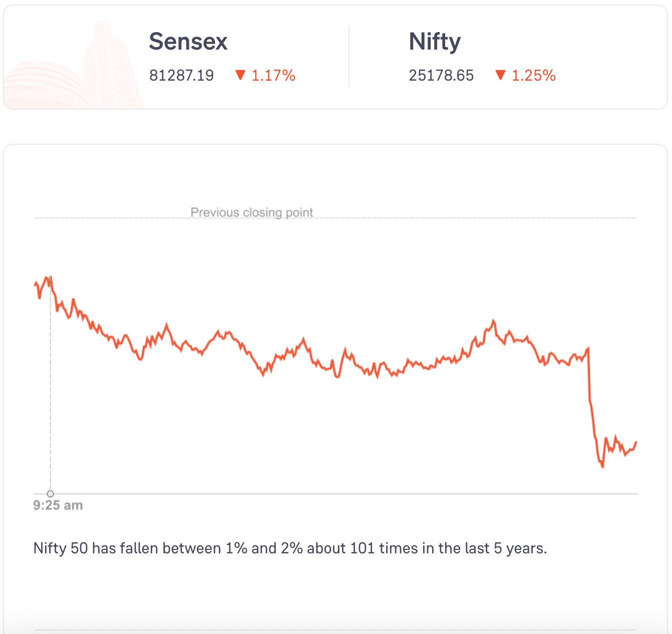Click the dashed previous closing line
The width and height of the screenshot is (672, 634).
coord(335,218)
